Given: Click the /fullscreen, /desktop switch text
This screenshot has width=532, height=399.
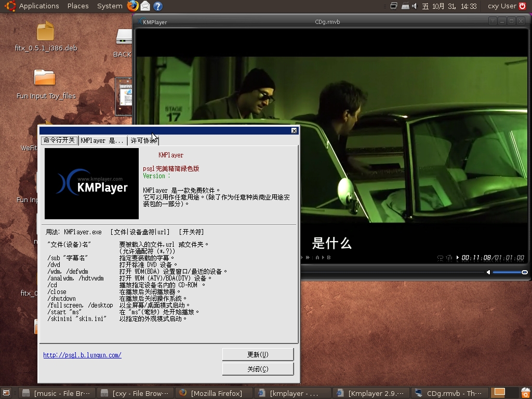Looking at the screenshot, I should (x=81, y=305).
